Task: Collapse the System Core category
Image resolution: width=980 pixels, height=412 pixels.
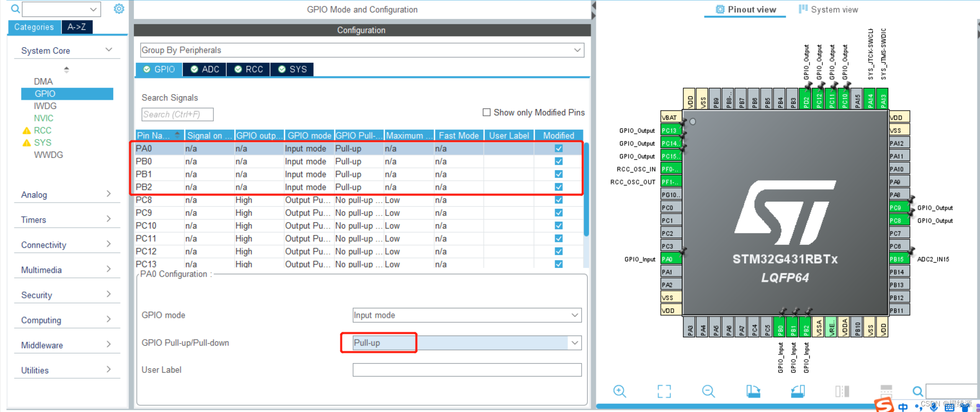Action: pos(109,50)
